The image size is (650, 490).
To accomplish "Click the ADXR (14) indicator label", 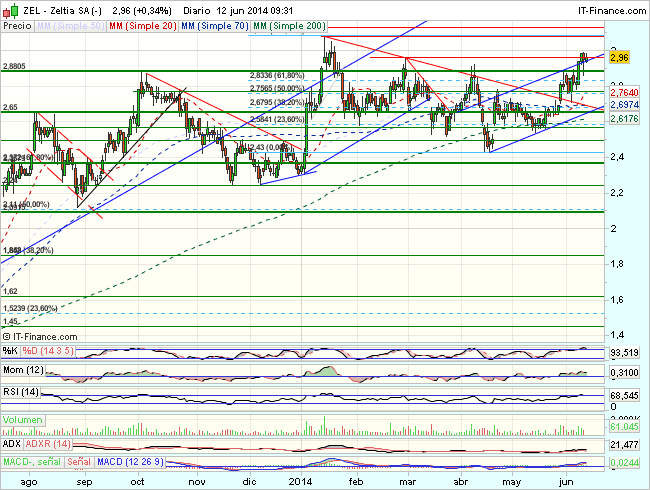I will coord(47,442).
